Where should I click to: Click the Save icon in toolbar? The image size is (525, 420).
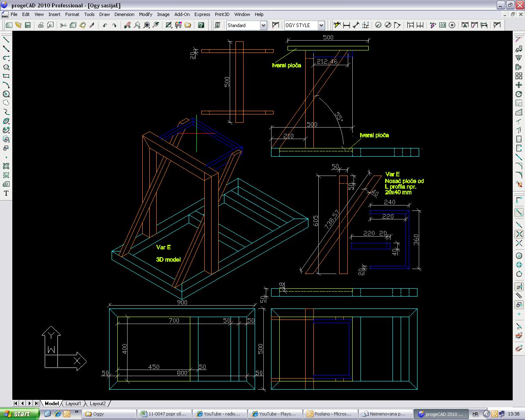[28, 25]
